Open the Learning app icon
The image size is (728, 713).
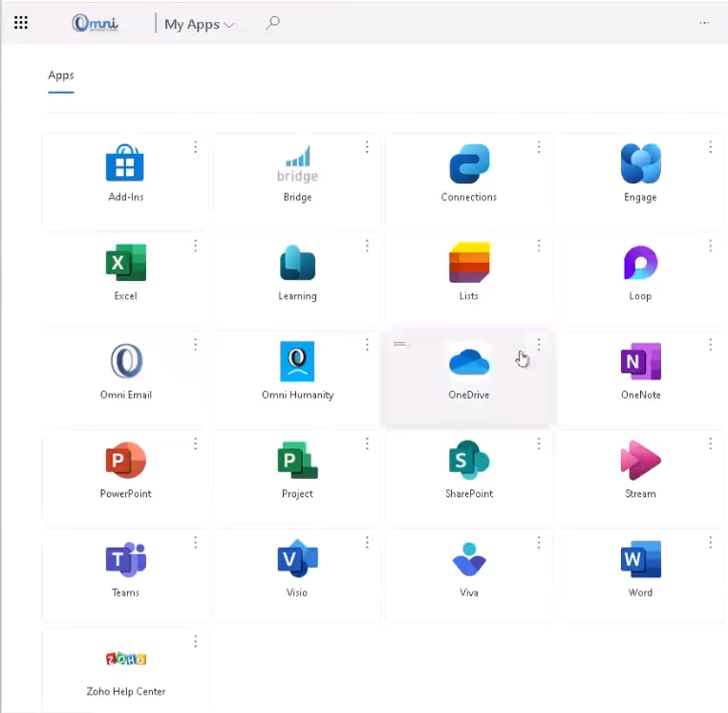tap(298, 263)
